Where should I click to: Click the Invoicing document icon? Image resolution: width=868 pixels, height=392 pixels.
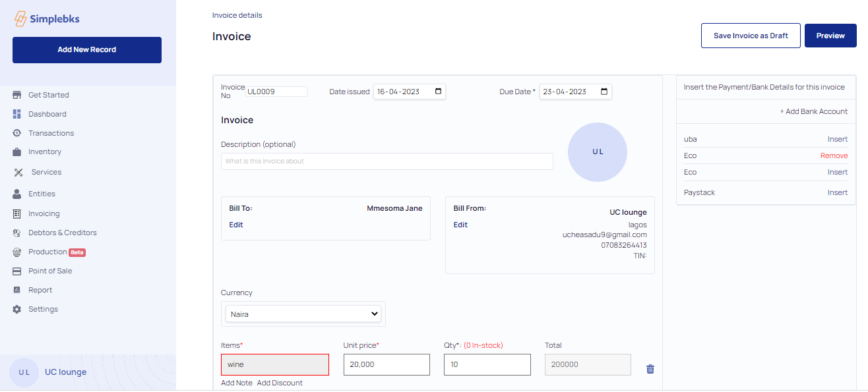(x=17, y=213)
